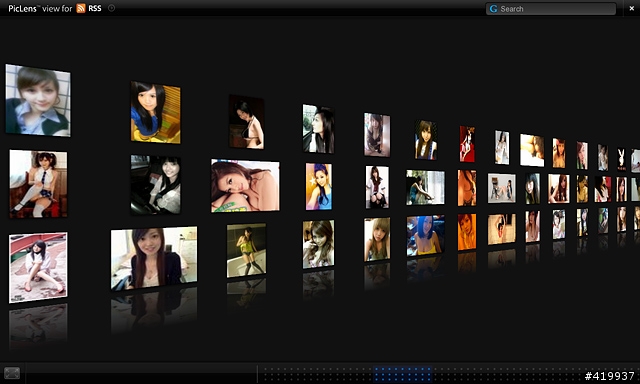This screenshot has width=640, height=384.
Task: Open the thumbnail of person in yellow top standing
Action: [247, 250]
